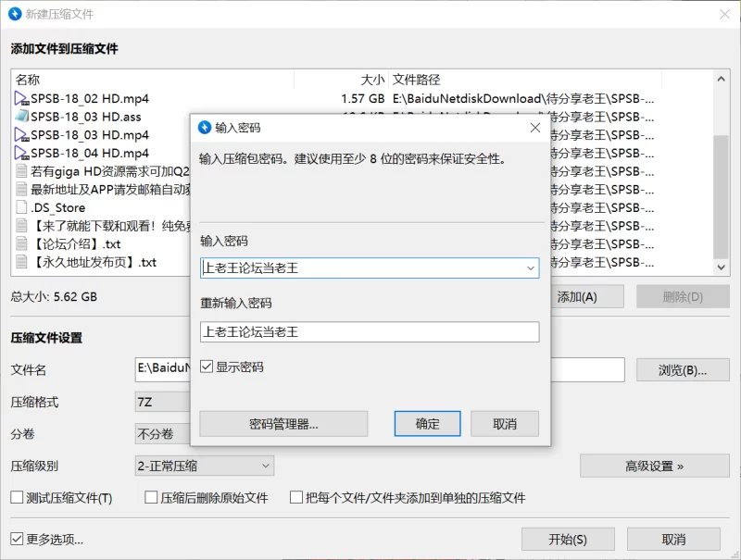Select file 【永久地址发布页】.txt
The width and height of the screenshot is (741, 560).
(x=94, y=262)
